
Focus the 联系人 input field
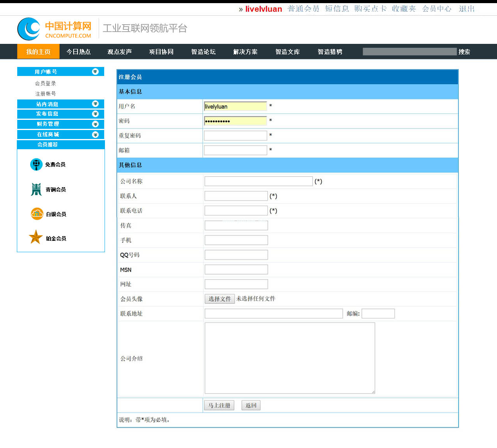coord(236,196)
